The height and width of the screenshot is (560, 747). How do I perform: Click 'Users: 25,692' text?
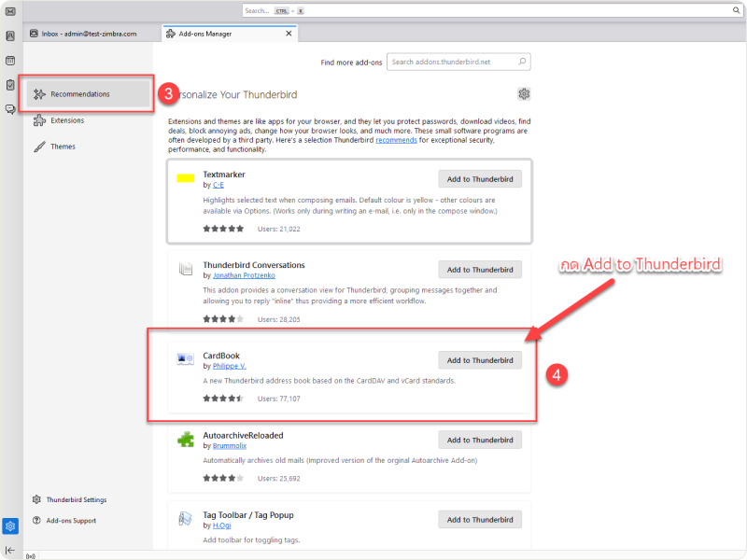click(278, 479)
